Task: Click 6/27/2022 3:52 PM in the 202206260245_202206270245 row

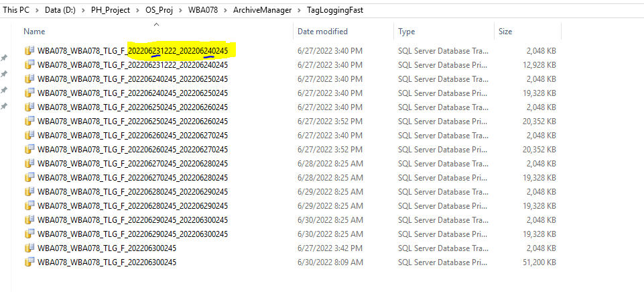Action: [330, 149]
